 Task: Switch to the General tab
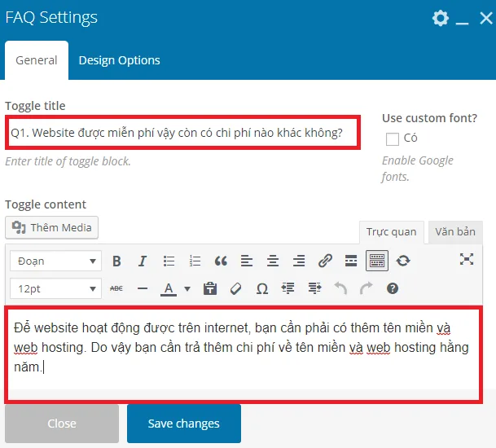click(37, 60)
